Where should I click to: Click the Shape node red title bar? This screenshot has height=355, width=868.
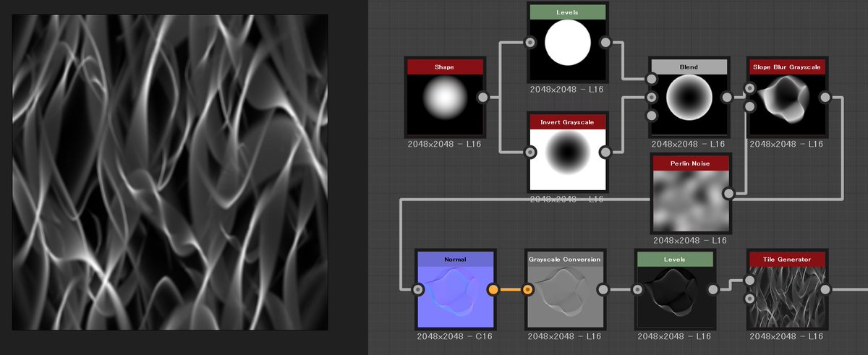click(x=444, y=67)
